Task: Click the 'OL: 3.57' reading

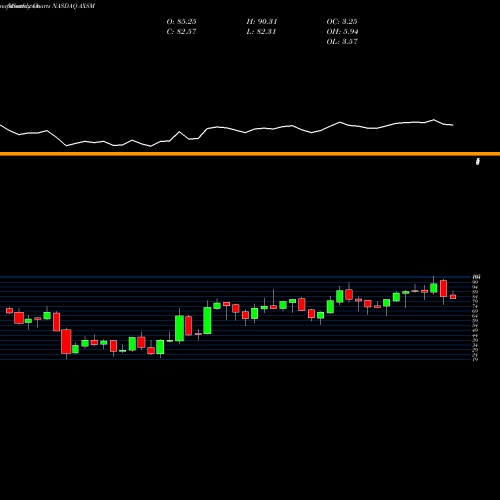Action: 342,42
